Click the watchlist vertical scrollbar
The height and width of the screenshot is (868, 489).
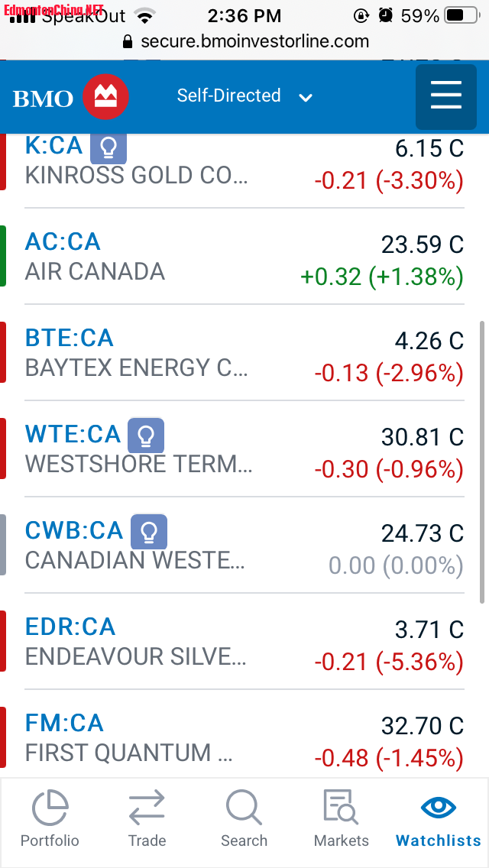click(481, 458)
